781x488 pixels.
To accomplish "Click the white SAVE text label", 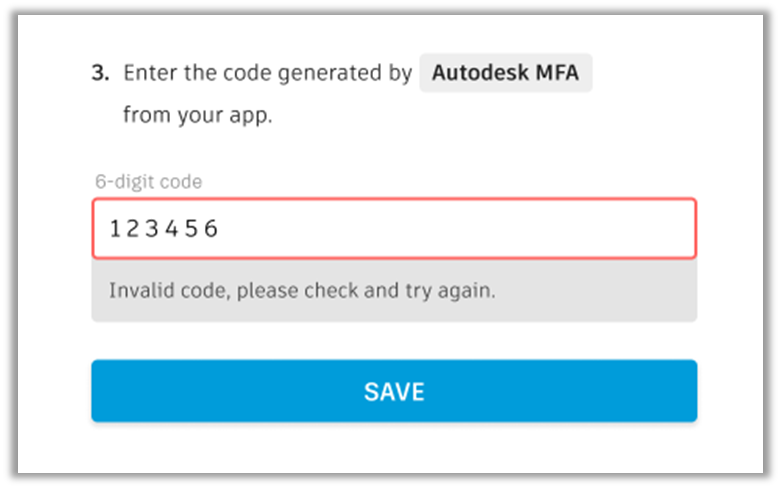I will 393,391.
